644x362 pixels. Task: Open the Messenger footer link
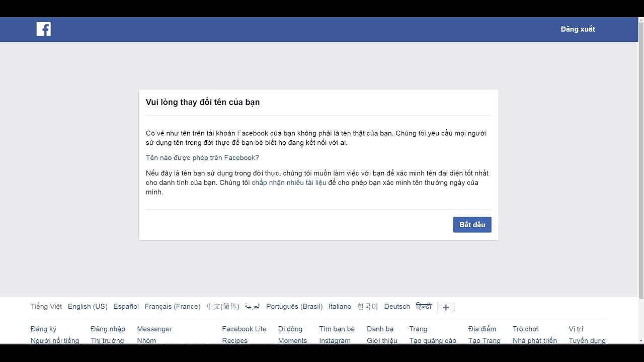point(154,329)
